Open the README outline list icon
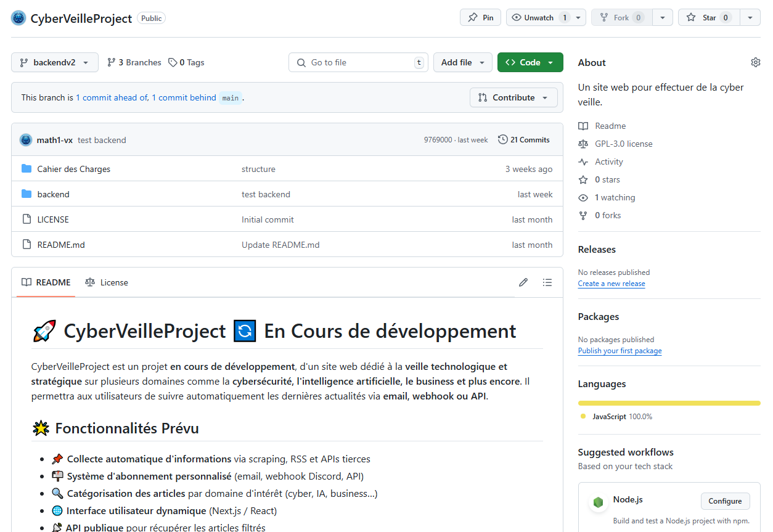 tap(547, 282)
